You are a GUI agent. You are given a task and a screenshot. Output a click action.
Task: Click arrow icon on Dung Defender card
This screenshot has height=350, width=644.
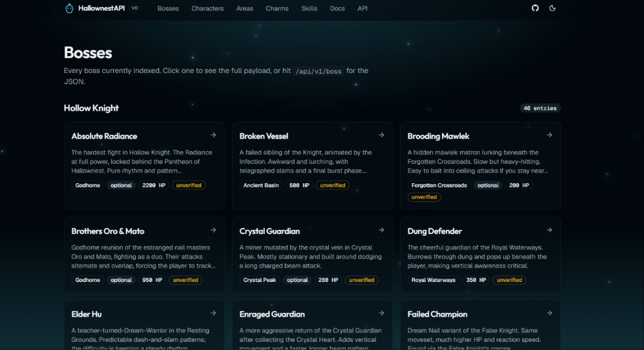click(x=549, y=230)
